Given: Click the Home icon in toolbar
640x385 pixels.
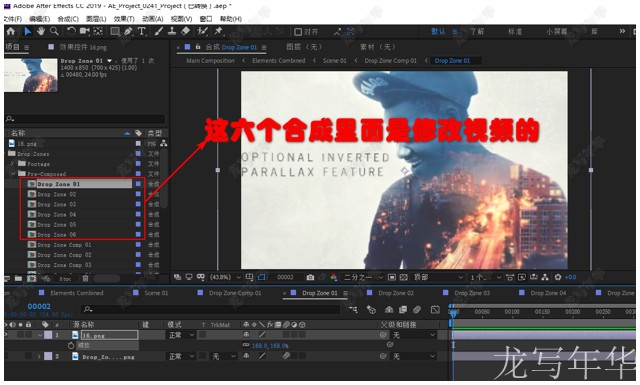Looking at the screenshot, I should pos(11,31).
